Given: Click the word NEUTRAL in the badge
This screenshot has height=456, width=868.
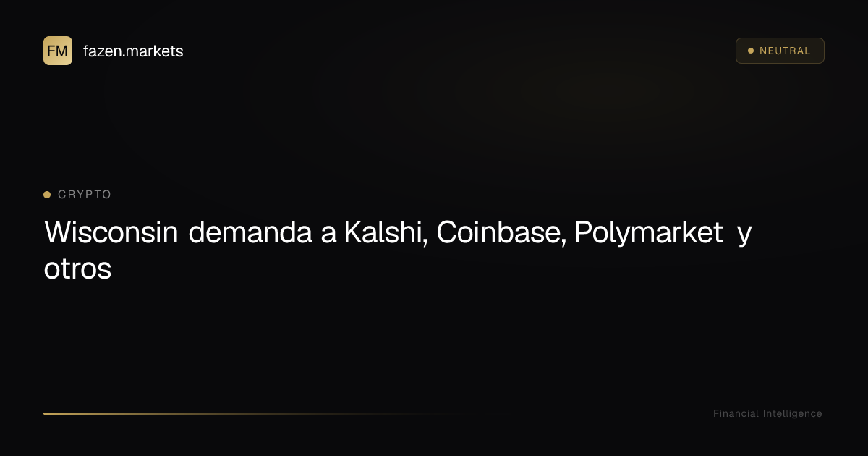Looking at the screenshot, I should pos(785,51).
